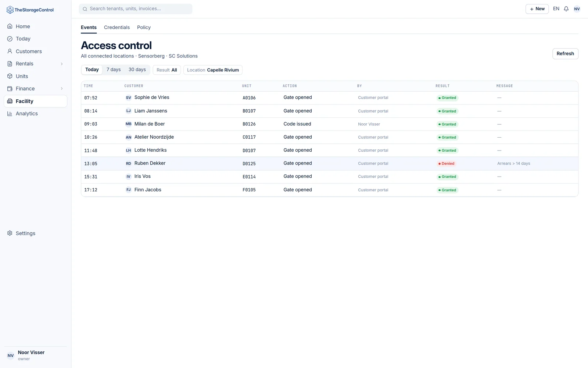The image size is (588, 368).
Task: Click unit code B0126
Action: tap(249, 124)
